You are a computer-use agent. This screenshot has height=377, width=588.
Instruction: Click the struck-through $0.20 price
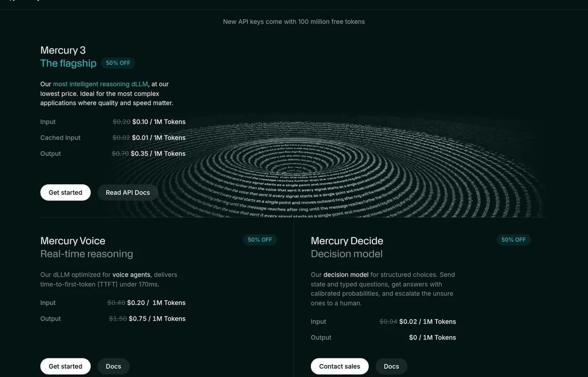tap(122, 121)
